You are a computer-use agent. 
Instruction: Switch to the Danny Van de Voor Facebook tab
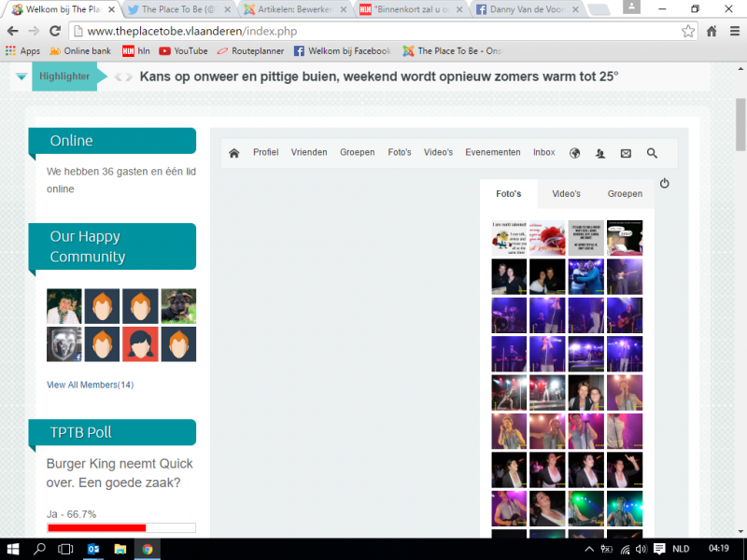coord(527,9)
